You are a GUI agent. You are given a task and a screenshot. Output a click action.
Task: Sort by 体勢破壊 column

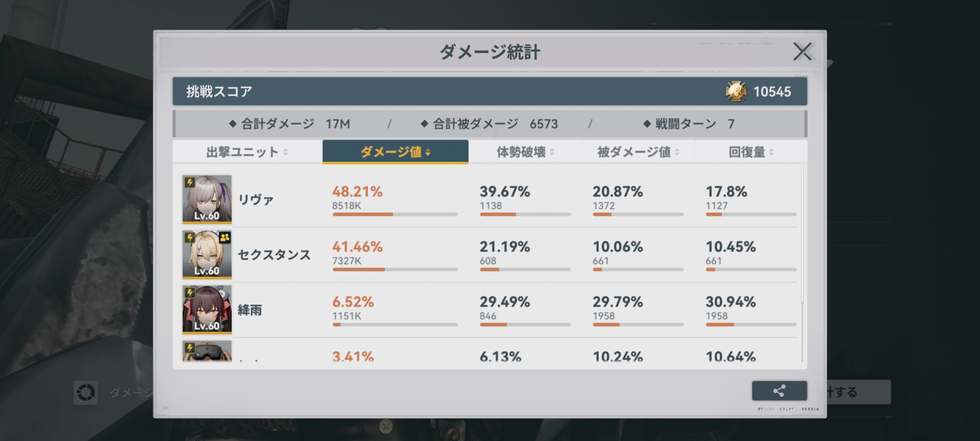click(525, 152)
